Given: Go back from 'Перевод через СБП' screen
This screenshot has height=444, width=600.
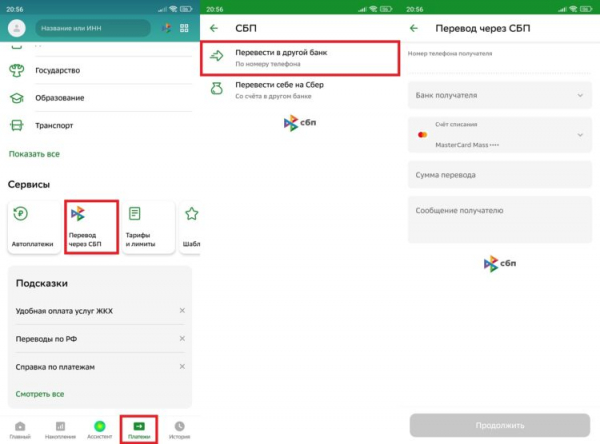Looking at the screenshot, I should (414, 28).
